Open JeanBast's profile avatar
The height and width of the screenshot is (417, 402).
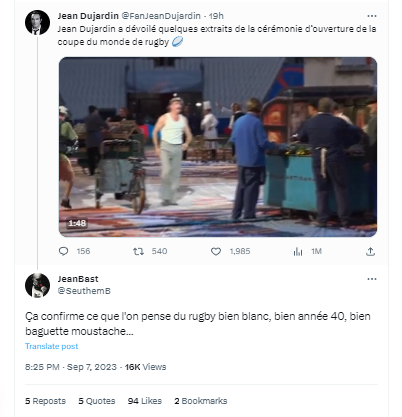click(x=37, y=285)
